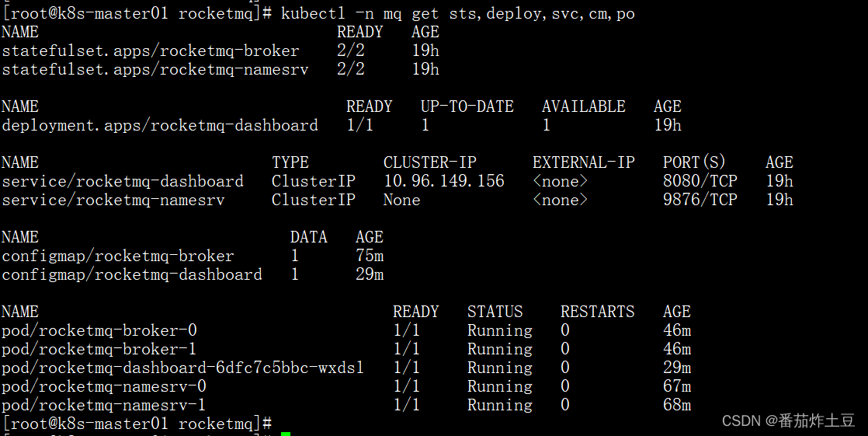The height and width of the screenshot is (436, 868).
Task: Click RESTARTS column header
Action: click(x=597, y=312)
